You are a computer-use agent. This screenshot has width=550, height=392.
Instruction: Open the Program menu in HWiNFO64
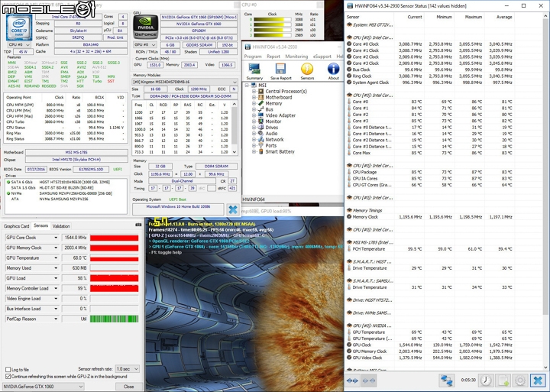pos(253,56)
